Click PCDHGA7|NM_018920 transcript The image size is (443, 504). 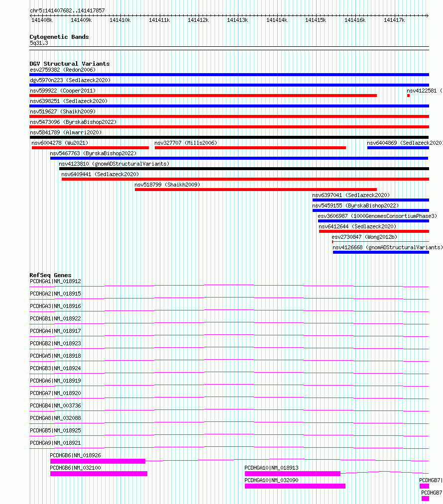(x=55, y=393)
